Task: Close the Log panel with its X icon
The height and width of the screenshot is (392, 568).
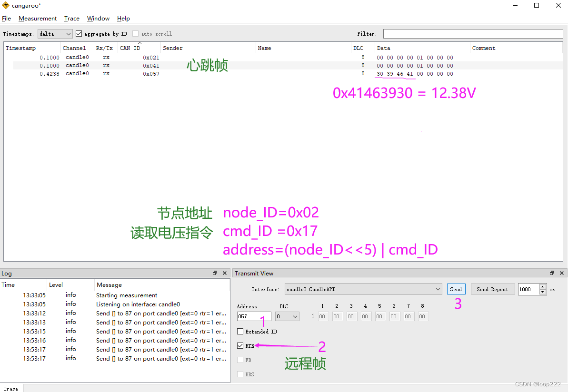Action: click(x=224, y=273)
